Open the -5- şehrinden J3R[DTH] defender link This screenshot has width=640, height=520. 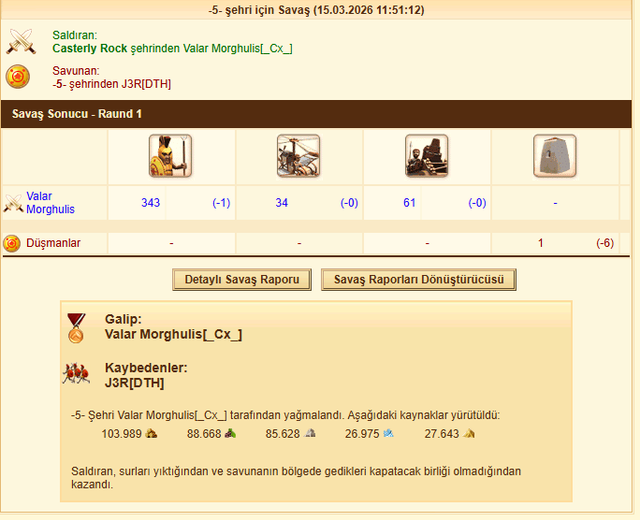(x=111, y=84)
